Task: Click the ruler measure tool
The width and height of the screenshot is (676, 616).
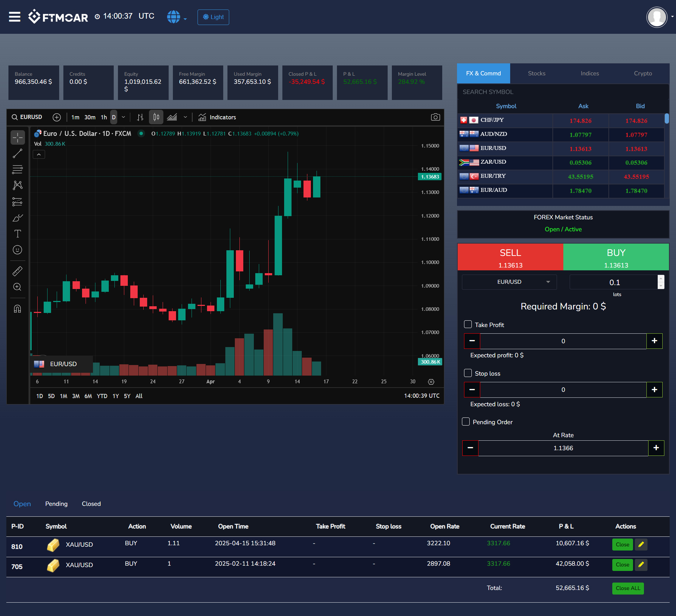Action: tap(17, 271)
